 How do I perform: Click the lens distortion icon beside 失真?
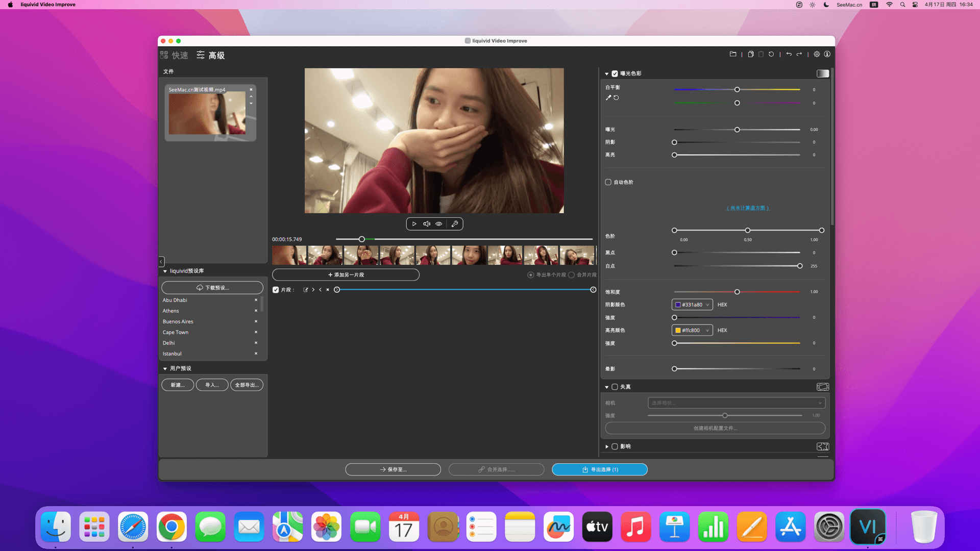[823, 387]
